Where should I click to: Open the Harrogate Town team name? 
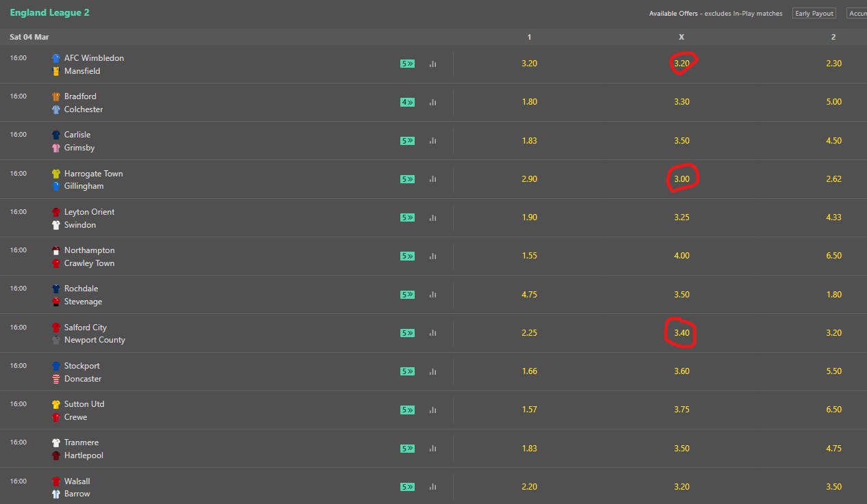click(93, 174)
